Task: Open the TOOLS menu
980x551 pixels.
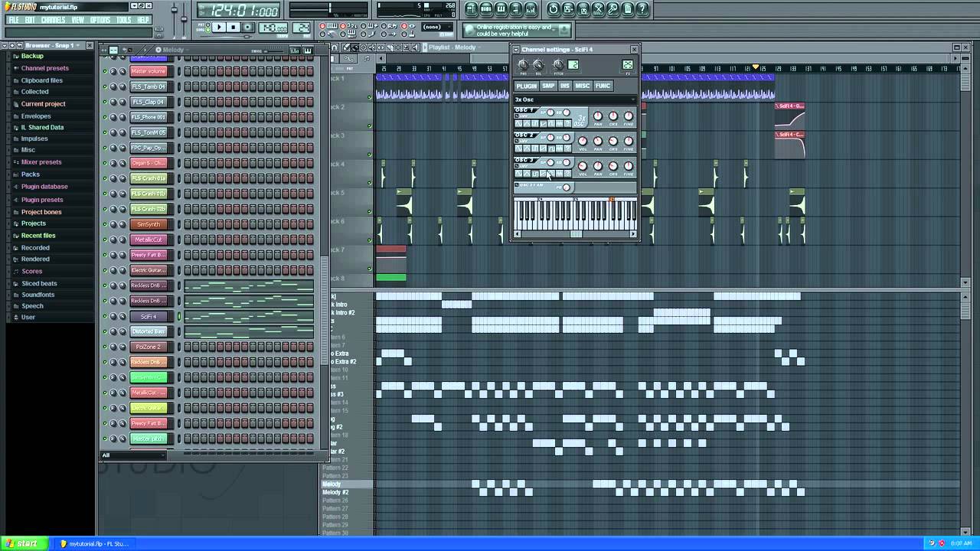Action: click(x=124, y=20)
